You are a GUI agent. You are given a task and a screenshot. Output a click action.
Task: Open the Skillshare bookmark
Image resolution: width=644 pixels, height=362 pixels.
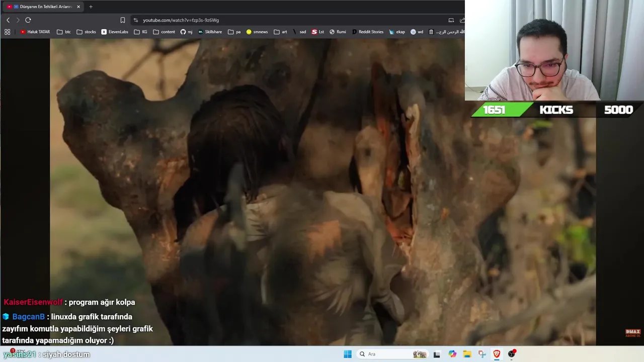(x=210, y=32)
